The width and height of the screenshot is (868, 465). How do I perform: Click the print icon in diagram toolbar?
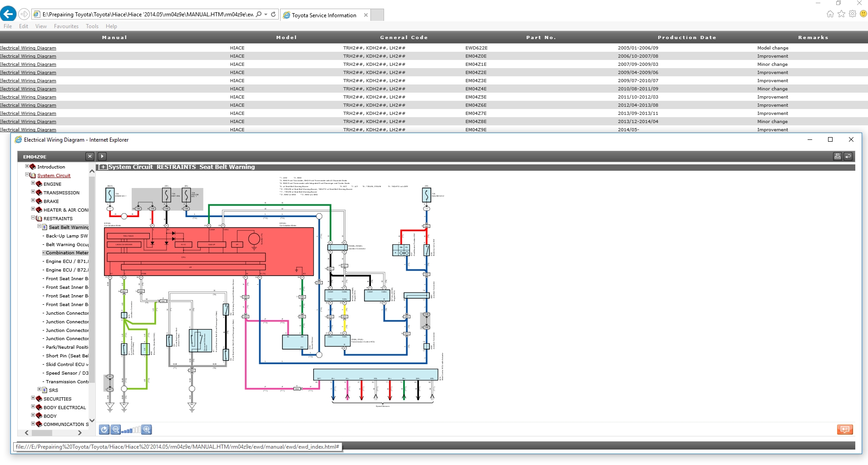click(x=837, y=156)
